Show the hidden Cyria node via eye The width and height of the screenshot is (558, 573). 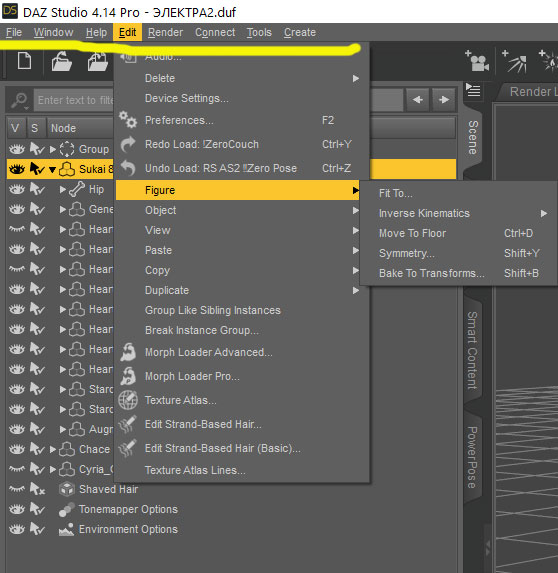pos(17,469)
